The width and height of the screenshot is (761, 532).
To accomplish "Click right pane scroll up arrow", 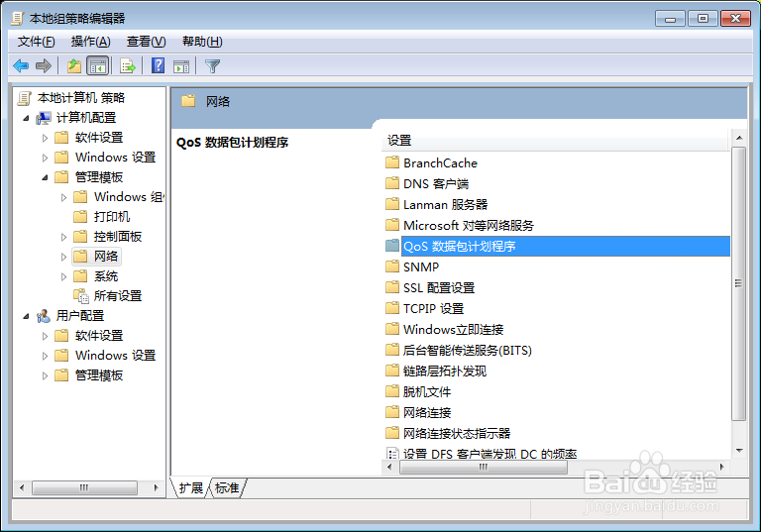I will (738, 138).
